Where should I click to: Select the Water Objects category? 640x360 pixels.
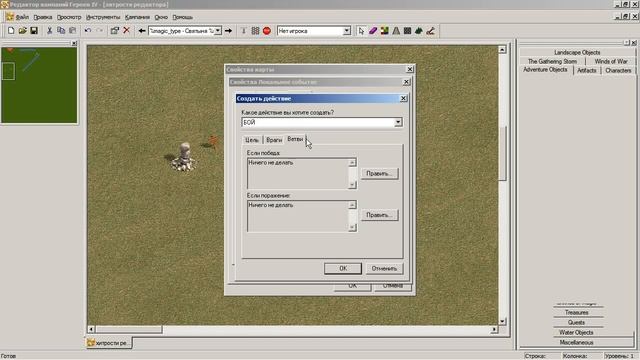(576, 332)
